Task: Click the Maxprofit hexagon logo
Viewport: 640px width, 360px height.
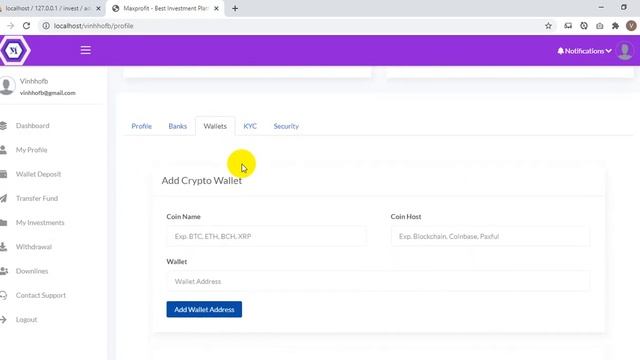Action: click(x=14, y=50)
